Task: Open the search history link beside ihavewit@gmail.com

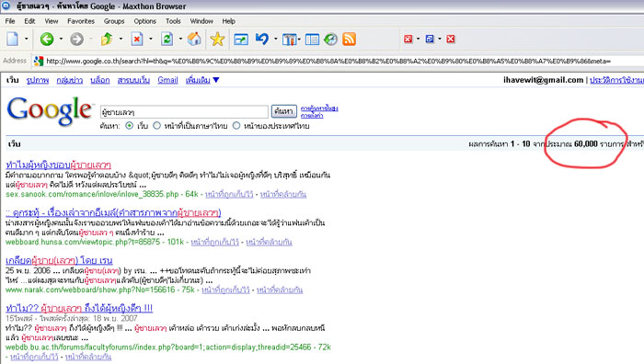Action: [616, 80]
